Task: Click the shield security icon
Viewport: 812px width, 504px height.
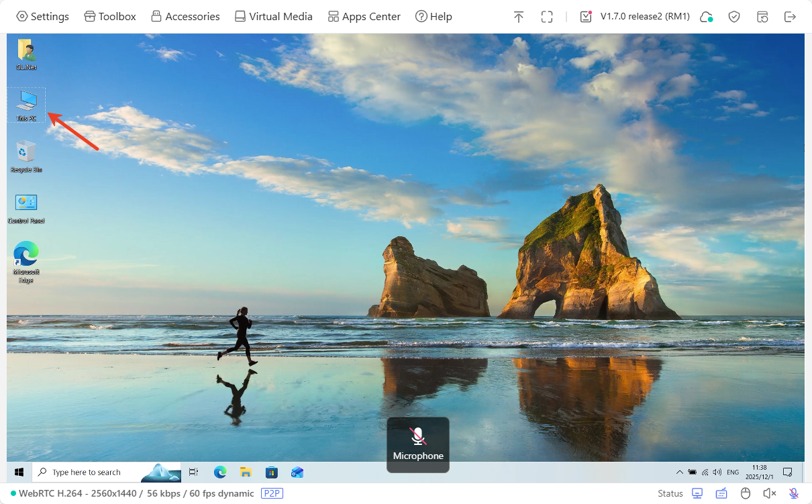Action: 734,17
